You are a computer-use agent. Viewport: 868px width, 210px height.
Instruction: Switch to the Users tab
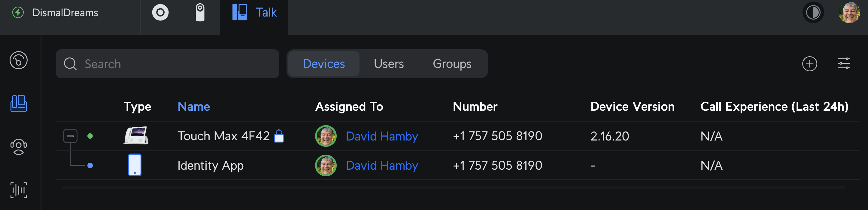(x=389, y=64)
